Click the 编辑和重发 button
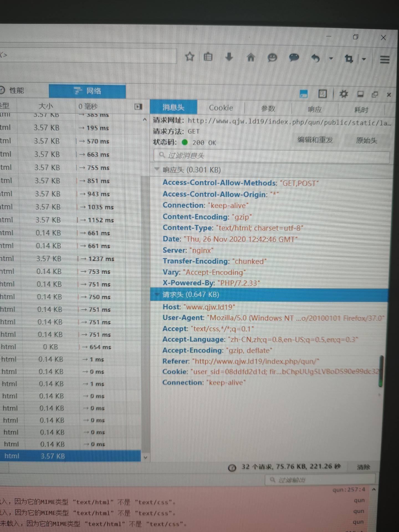 315,140
